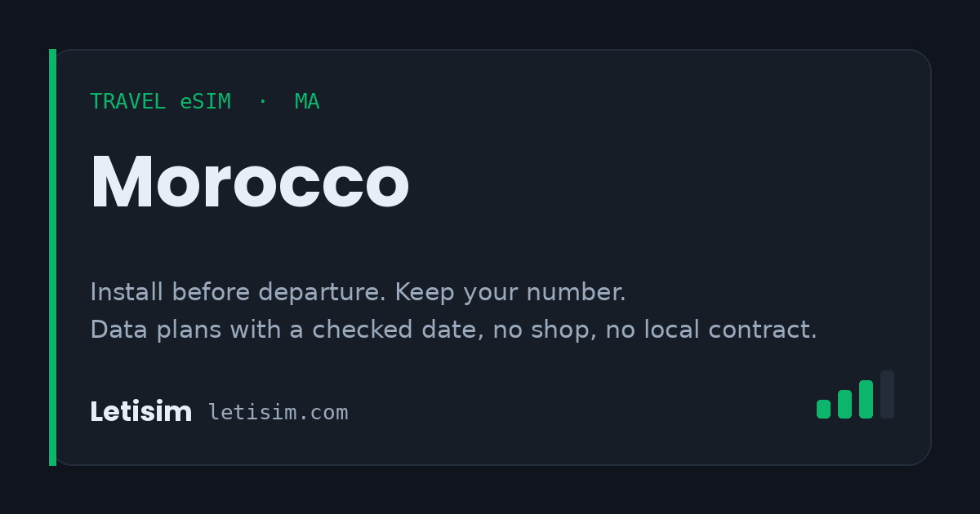Click the Data plans description line
Image resolution: width=980 pixels, height=514 pixels.
(x=453, y=330)
